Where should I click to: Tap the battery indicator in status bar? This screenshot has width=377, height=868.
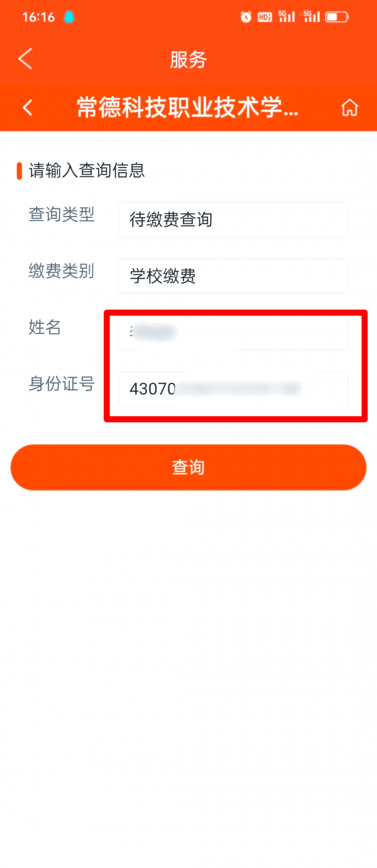coord(337,18)
